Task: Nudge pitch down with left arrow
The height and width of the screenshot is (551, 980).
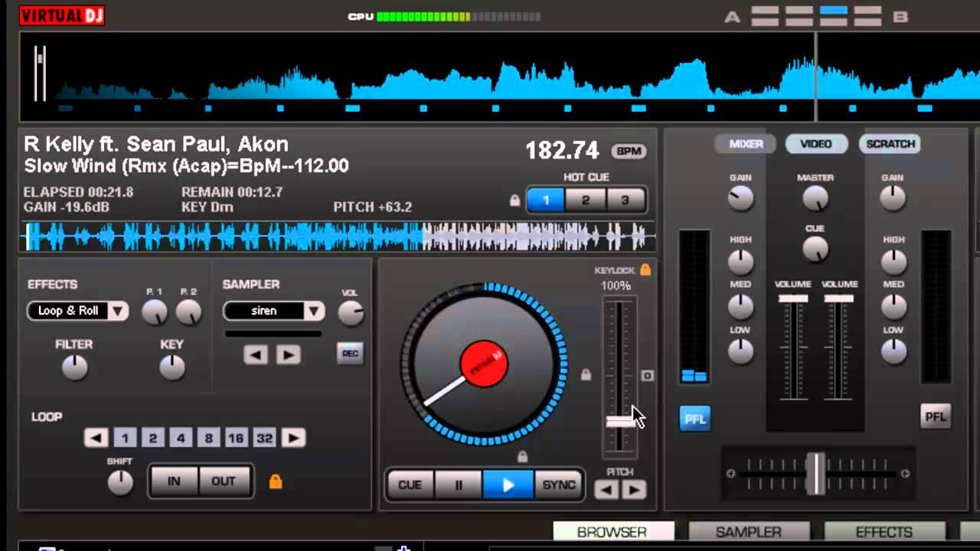Action: 606,490
